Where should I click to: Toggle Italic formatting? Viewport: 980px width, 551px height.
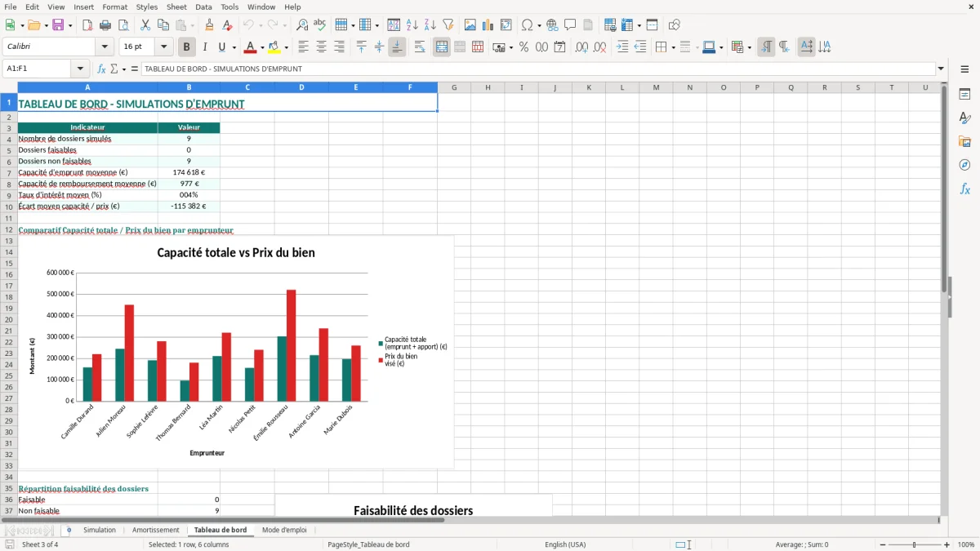click(x=205, y=47)
